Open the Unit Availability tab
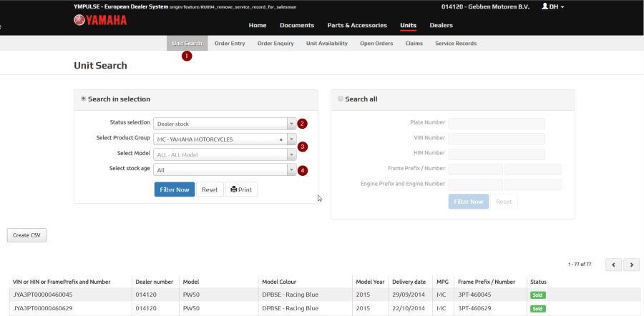This screenshot has width=644, height=316. point(327,44)
